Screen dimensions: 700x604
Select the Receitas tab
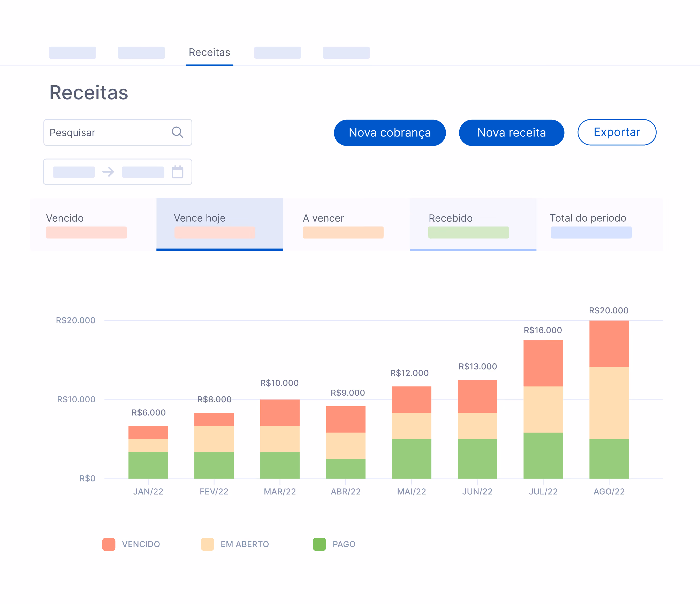click(209, 52)
